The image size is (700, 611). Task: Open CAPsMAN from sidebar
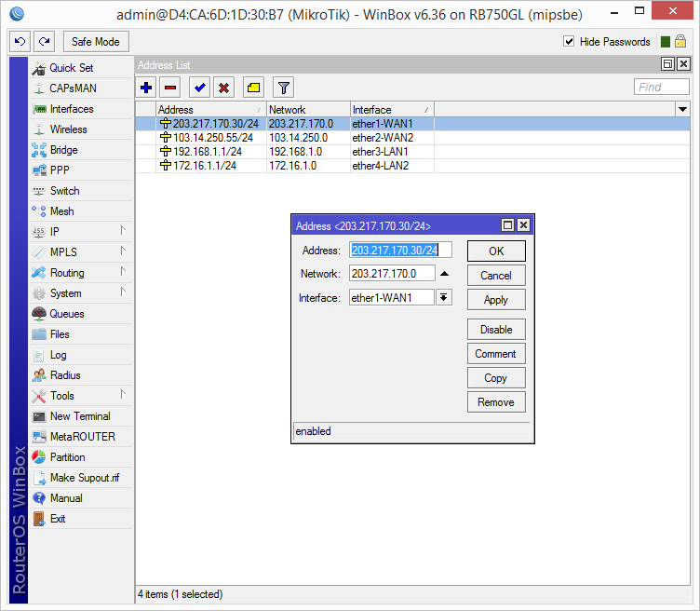click(82, 88)
